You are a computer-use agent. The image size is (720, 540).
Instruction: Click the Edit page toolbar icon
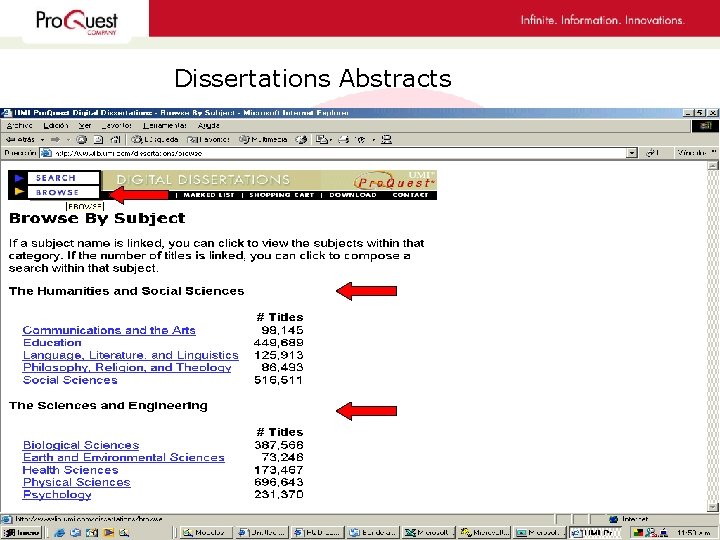pos(361,140)
